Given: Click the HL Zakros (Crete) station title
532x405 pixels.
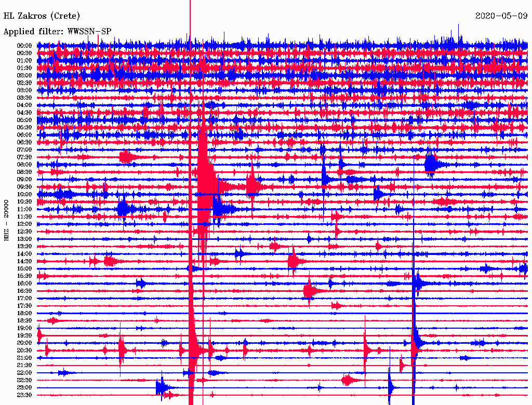Looking at the screenshot, I should pyautogui.click(x=42, y=16).
